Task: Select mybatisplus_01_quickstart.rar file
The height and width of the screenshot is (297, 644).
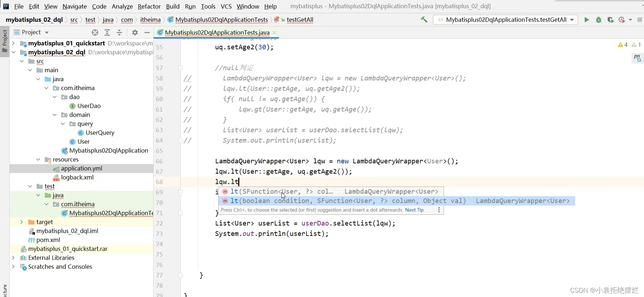Action: pos(68,249)
